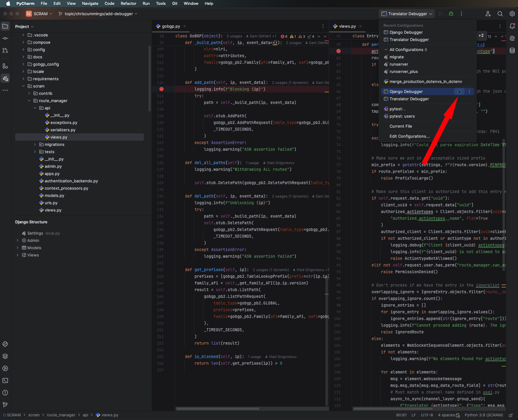Click the read-only lock icon in status bar
The image size is (518, 420).
[x=511, y=415]
